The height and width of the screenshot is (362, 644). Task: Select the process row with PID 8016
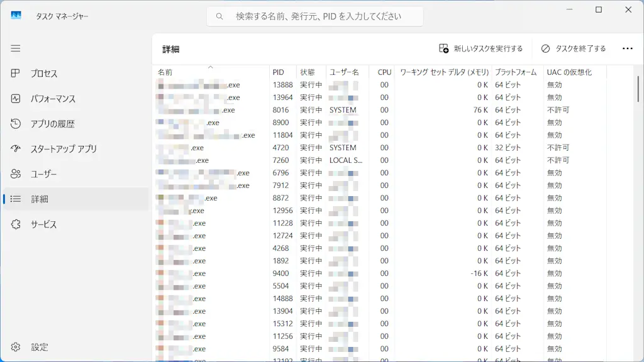(x=281, y=110)
